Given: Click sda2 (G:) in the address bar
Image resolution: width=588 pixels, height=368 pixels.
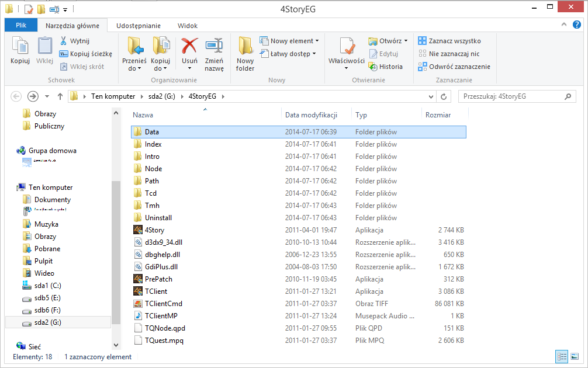Looking at the screenshot, I should [162, 96].
